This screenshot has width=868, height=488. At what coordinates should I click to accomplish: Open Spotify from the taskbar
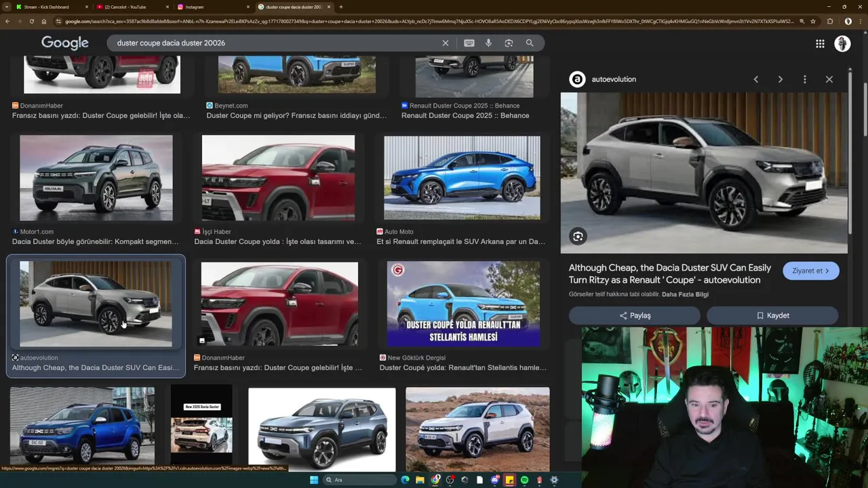(x=524, y=480)
